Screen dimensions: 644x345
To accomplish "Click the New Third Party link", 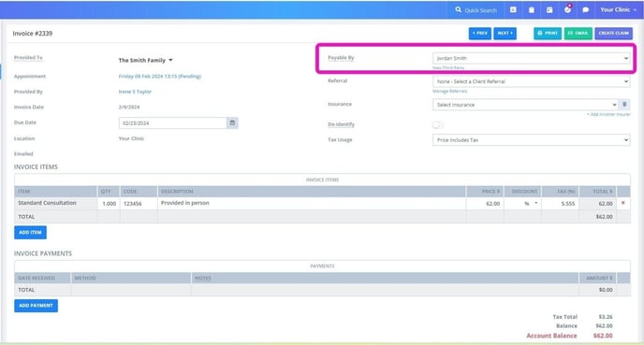I will (448, 67).
